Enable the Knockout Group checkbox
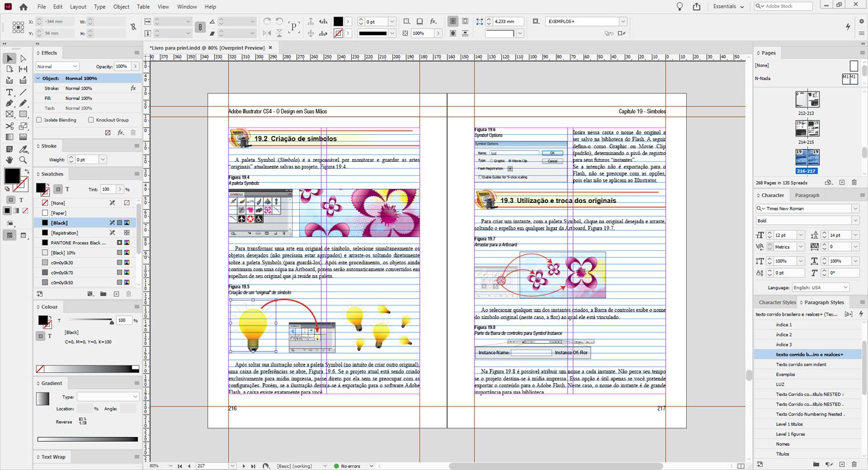Viewport: 868px width, 470px height. [91, 120]
